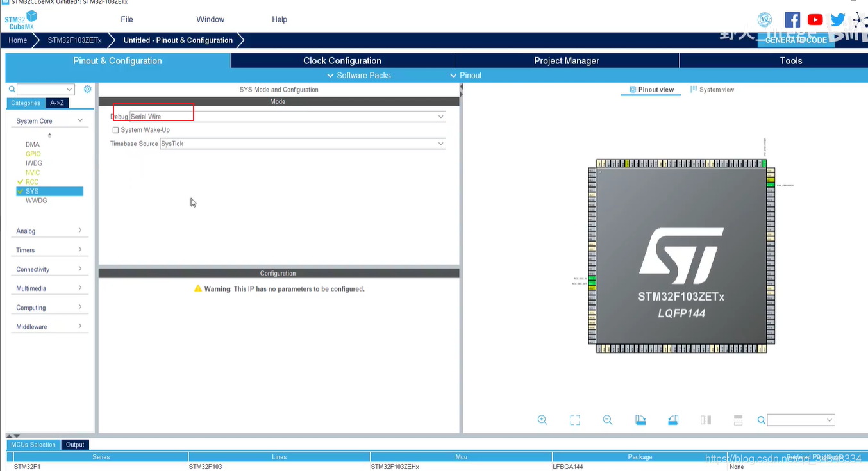This screenshot has width=868, height=471.
Task: Switch to Project Manager tab
Action: point(567,61)
